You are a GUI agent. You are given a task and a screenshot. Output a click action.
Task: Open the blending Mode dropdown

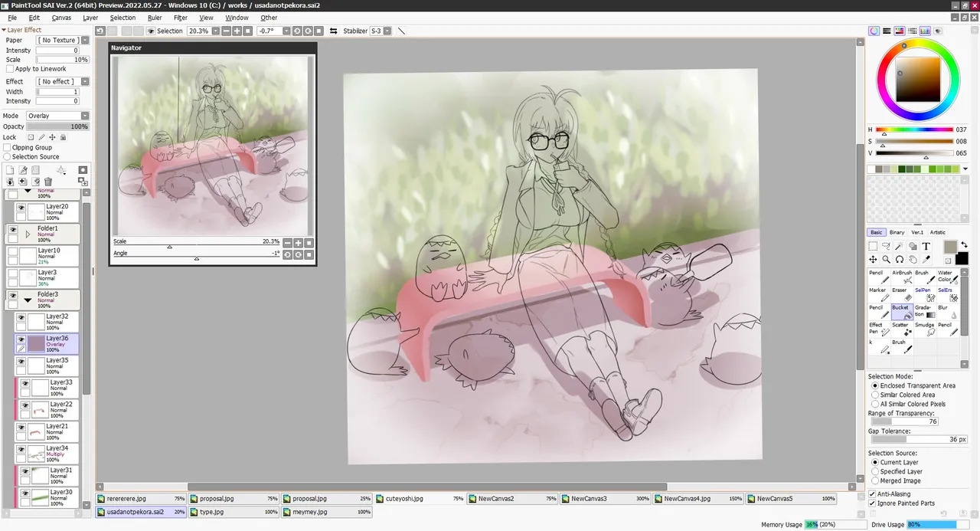point(84,116)
